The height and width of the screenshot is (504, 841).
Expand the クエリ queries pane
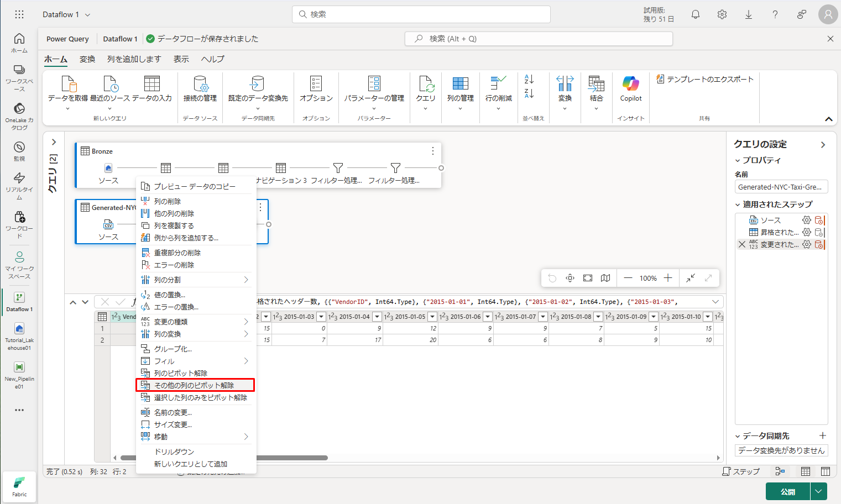point(54,142)
